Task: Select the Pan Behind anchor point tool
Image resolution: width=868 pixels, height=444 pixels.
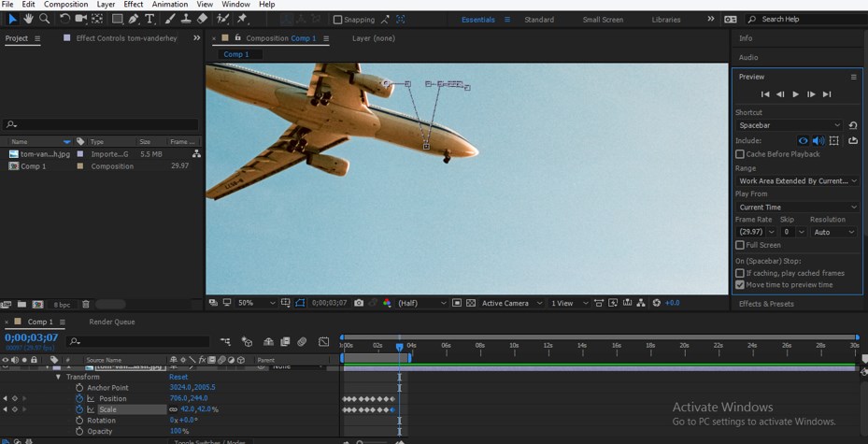Action: 97,19
